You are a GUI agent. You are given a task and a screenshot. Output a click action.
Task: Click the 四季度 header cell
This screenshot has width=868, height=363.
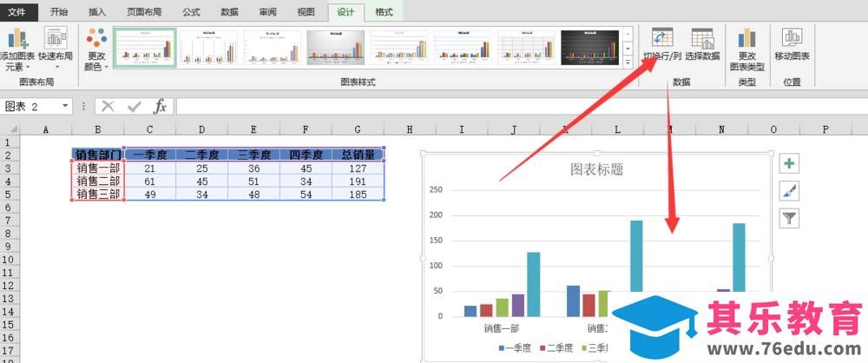click(x=306, y=155)
